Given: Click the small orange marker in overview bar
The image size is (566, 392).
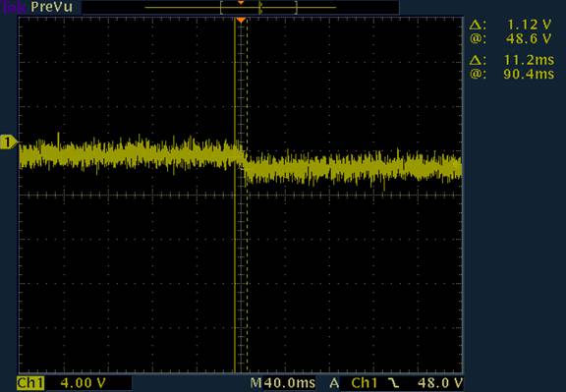Looking at the screenshot, I should (x=241, y=3).
